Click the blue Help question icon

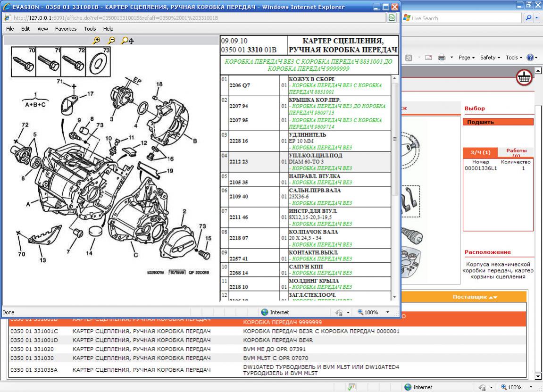point(530,58)
